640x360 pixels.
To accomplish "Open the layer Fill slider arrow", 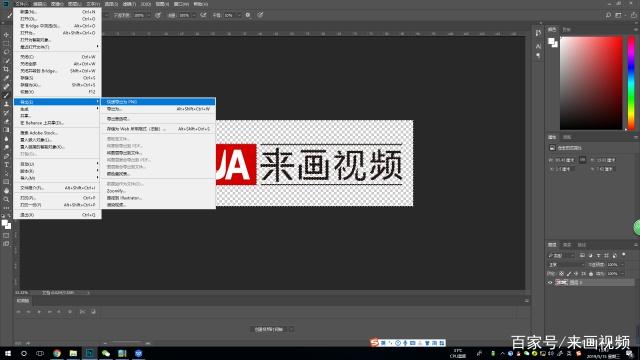I will click(622, 273).
